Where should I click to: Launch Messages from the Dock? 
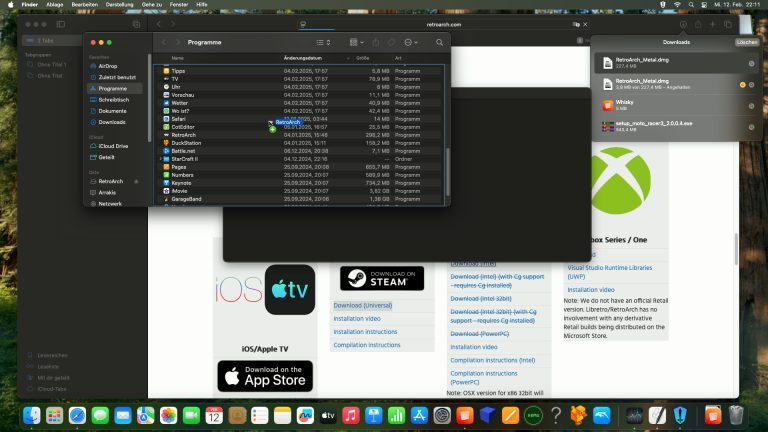pyautogui.click(x=100, y=415)
